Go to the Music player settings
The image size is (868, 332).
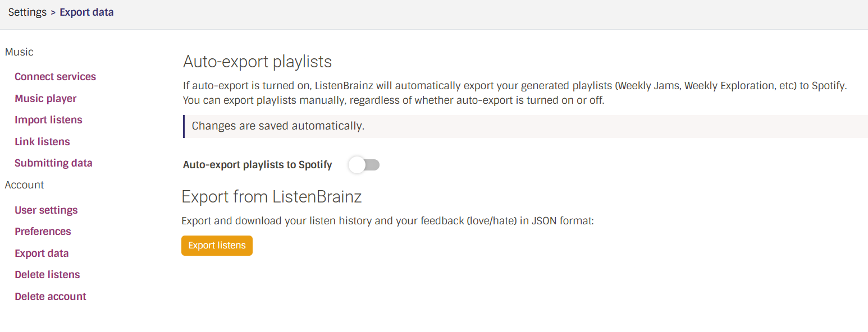pos(45,99)
